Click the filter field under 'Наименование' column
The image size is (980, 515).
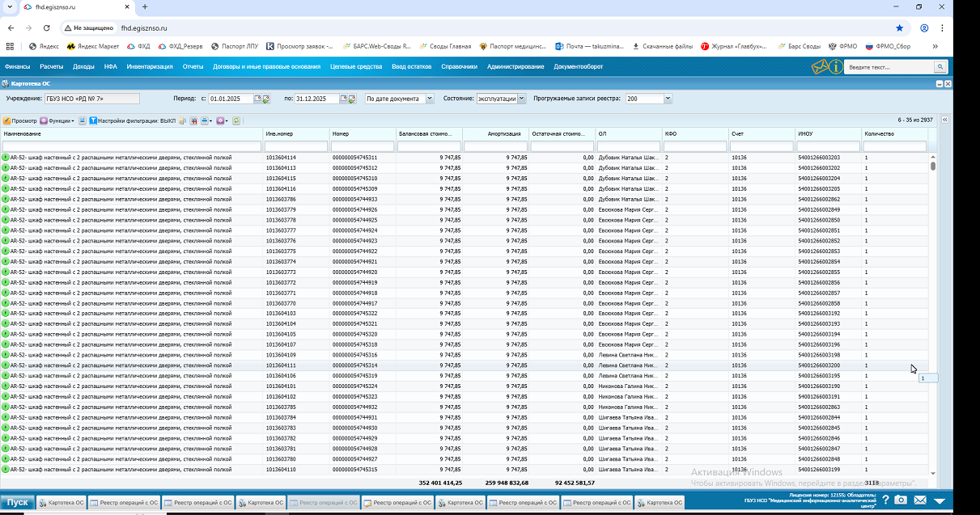pos(132,146)
